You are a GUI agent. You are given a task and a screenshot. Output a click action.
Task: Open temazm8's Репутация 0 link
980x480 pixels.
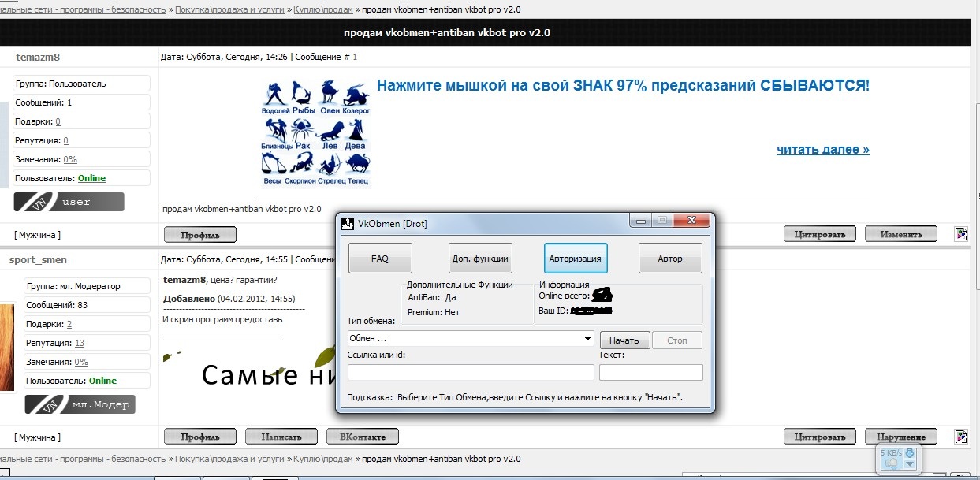pos(65,140)
